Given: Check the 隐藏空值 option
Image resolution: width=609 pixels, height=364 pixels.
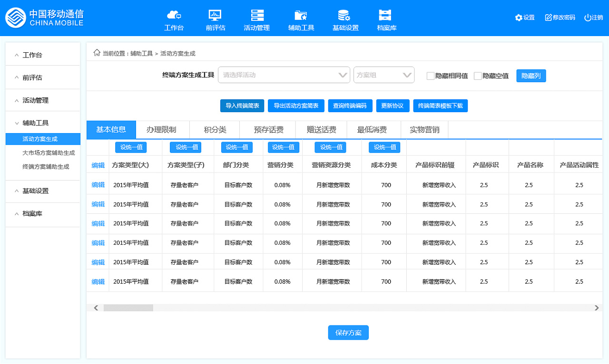Looking at the screenshot, I should [478, 75].
